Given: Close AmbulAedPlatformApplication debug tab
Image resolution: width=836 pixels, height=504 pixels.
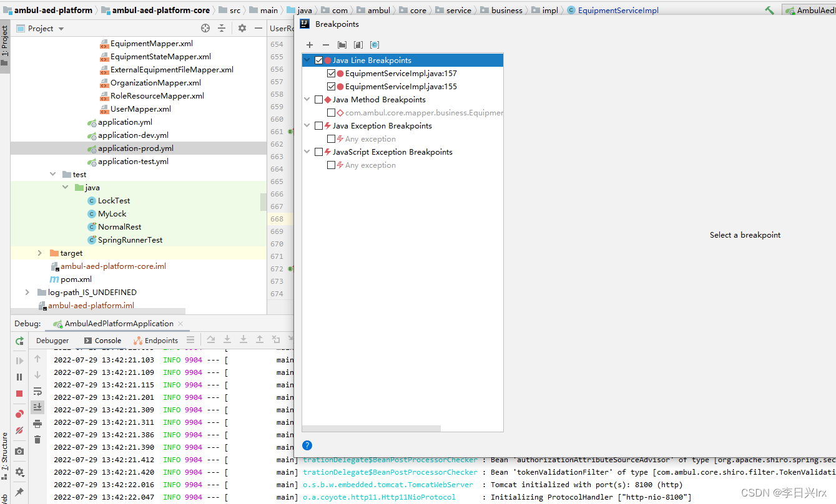Looking at the screenshot, I should point(181,324).
